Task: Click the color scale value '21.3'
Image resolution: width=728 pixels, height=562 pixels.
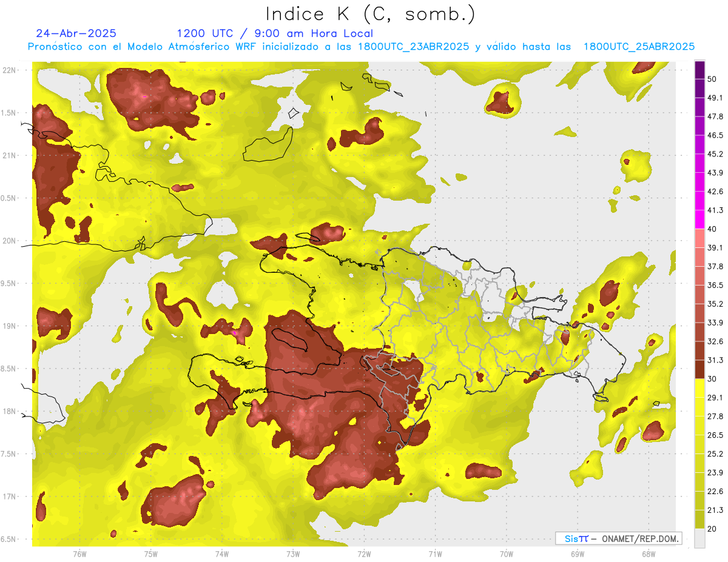Action: tap(715, 510)
